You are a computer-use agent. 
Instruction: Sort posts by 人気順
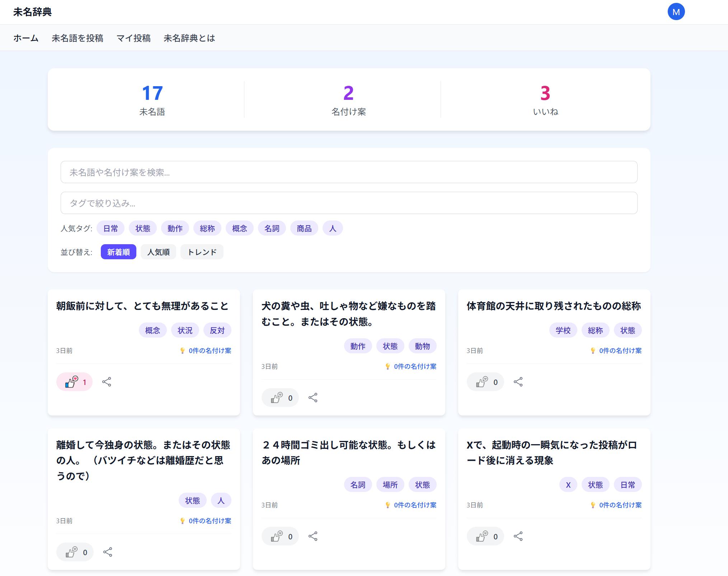[x=158, y=252]
